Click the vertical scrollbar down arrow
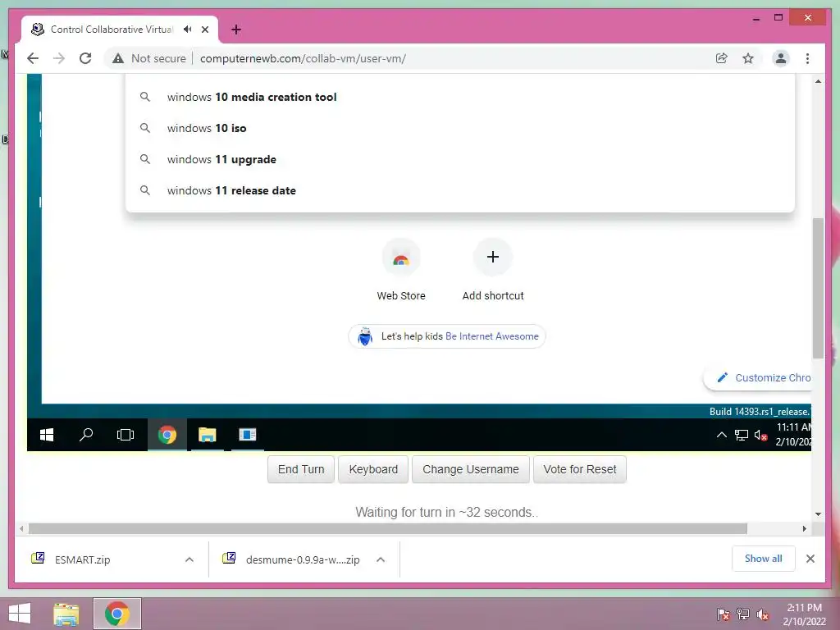 point(818,514)
